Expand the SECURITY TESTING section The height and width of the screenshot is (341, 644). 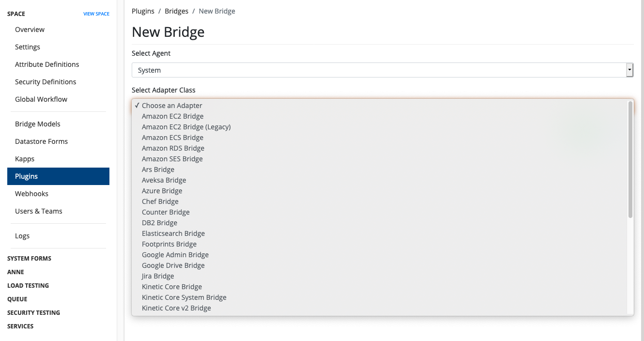pos(34,313)
